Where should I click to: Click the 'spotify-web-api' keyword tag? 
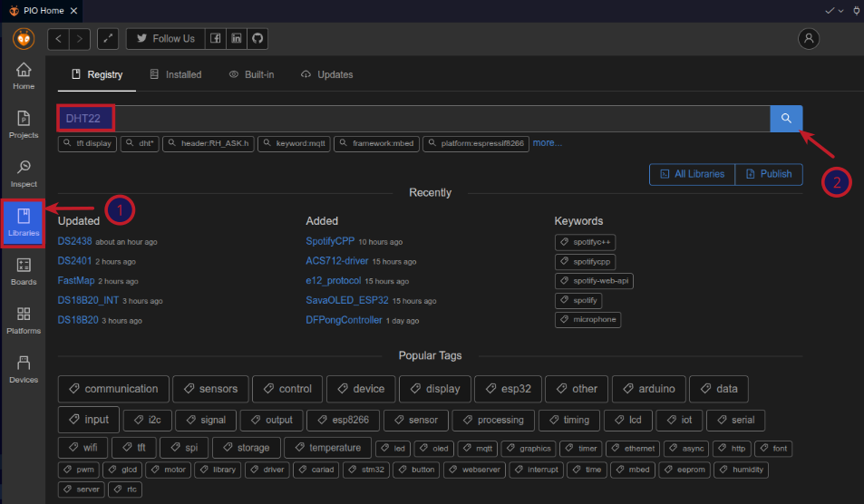click(x=594, y=281)
